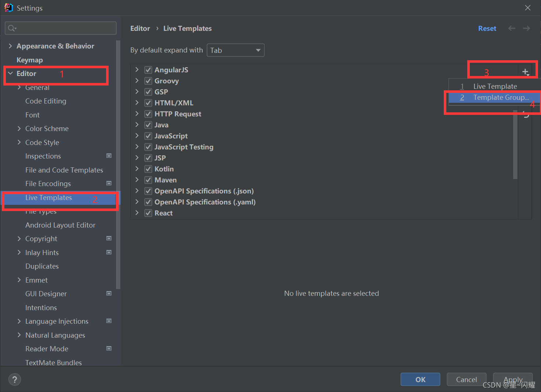The height and width of the screenshot is (392, 541).
Task: Toggle the React checkbox
Action: [x=148, y=213]
